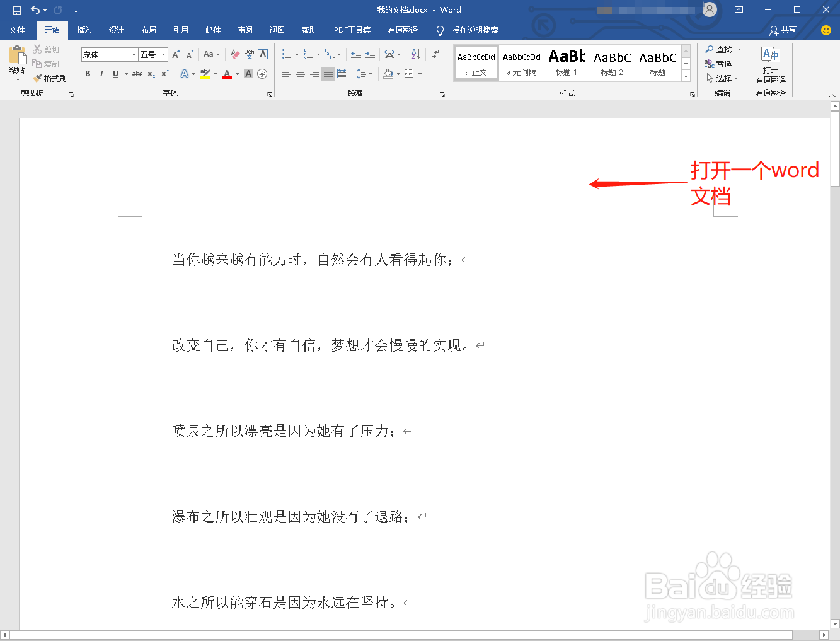Apply character shading with the gray A icon

[x=248, y=74]
